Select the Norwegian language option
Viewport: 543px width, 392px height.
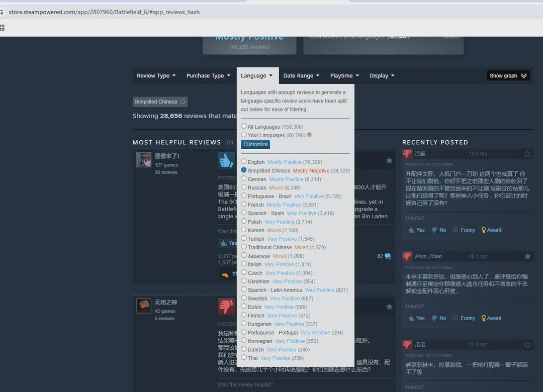click(x=244, y=340)
